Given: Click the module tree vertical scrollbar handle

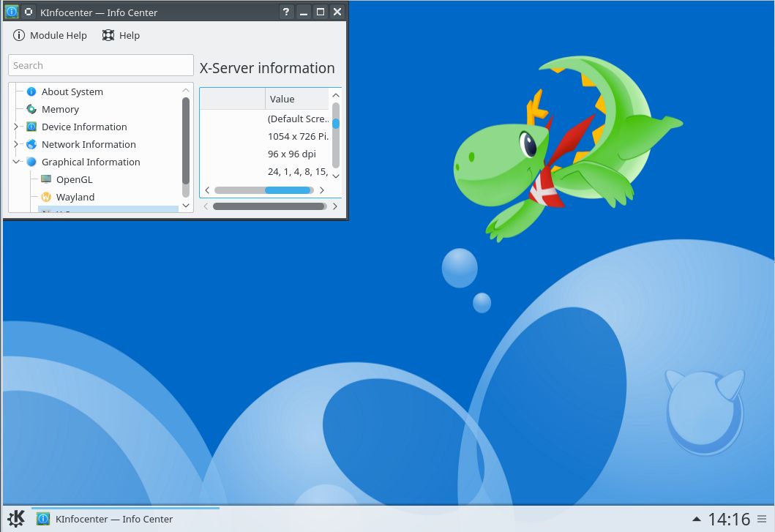Looking at the screenshot, I should coord(186,141).
